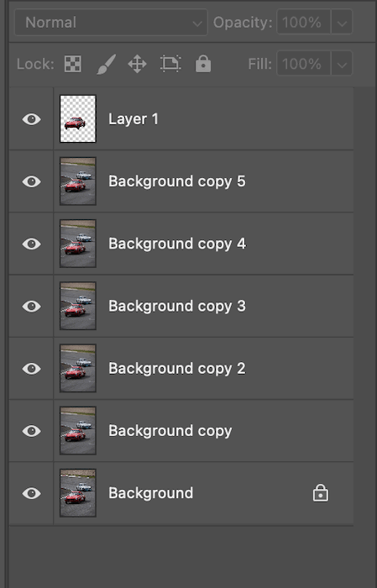Click the lock image pixels brush icon

(106, 64)
